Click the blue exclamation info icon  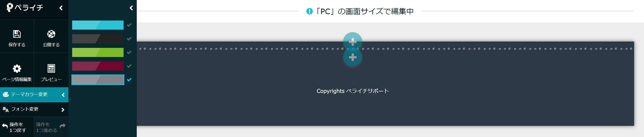tap(309, 11)
